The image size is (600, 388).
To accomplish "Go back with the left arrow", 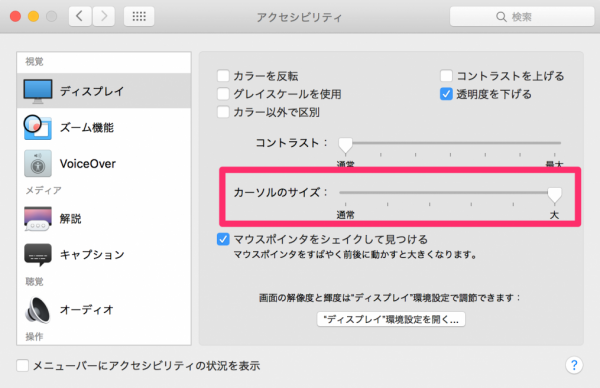I will pos(80,16).
